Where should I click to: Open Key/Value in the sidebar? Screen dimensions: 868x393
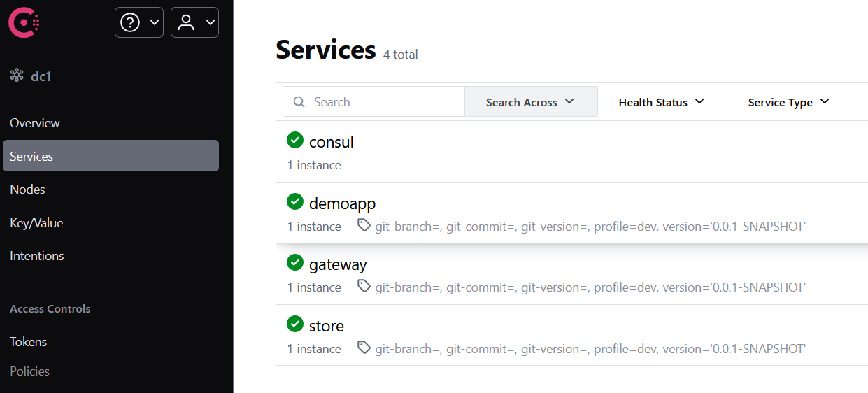click(x=36, y=223)
